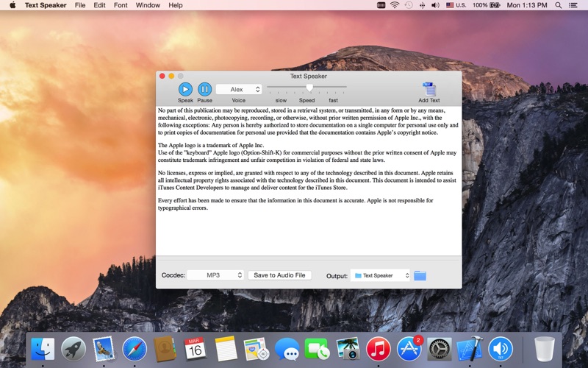Screen dimensions: 588x368
Task: Open the Edit menu
Action: click(x=99, y=5)
